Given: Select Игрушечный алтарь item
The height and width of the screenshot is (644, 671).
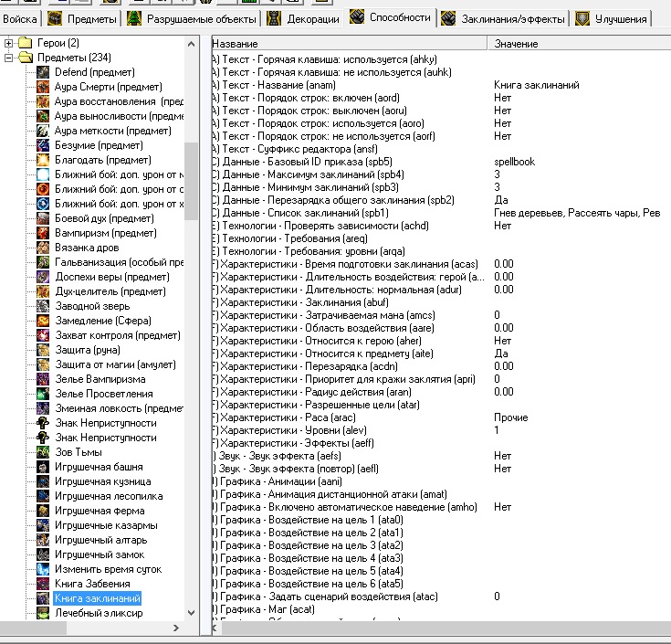Looking at the screenshot, I should point(100,540).
